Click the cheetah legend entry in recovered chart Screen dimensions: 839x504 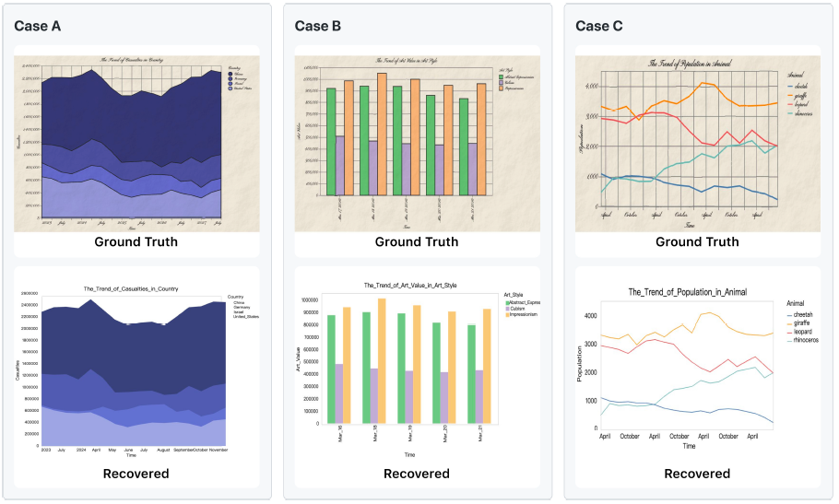(800, 315)
